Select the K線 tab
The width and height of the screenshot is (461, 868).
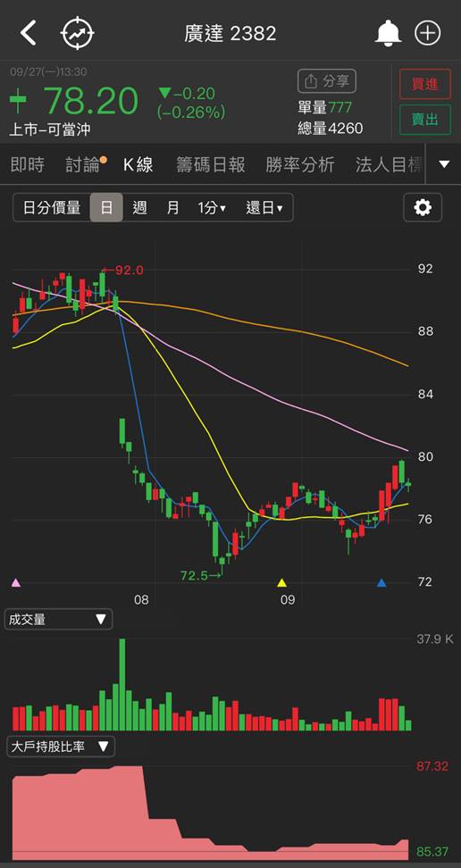point(138,164)
